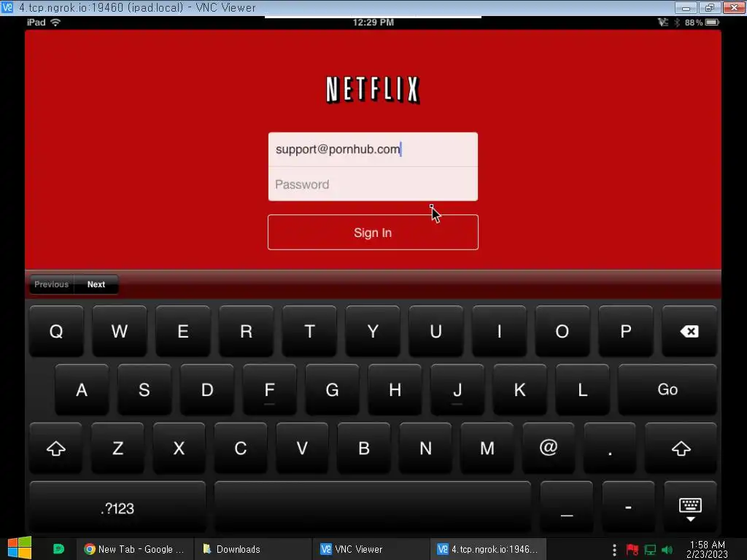Tap the V key on keyboard
Screen dimensions: 747x560
point(302,448)
